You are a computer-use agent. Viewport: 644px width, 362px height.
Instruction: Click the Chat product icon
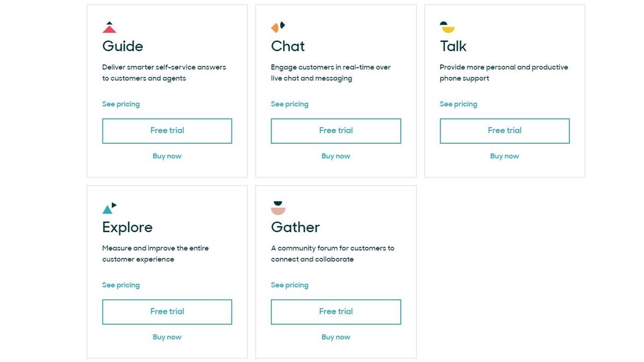coord(277,26)
